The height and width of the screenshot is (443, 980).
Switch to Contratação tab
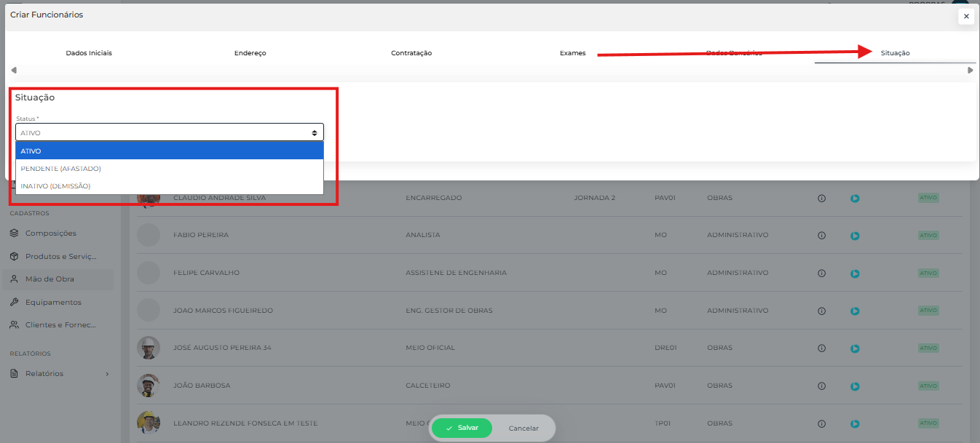(x=411, y=53)
